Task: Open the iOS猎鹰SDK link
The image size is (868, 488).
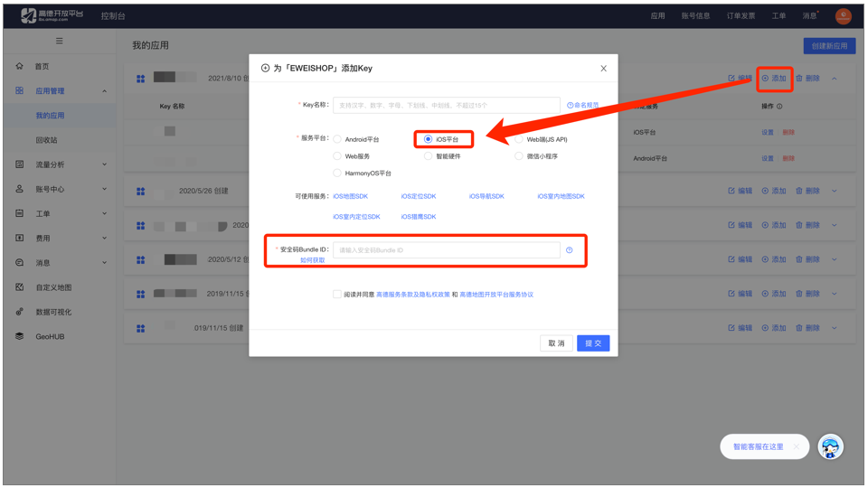Action: tap(419, 216)
